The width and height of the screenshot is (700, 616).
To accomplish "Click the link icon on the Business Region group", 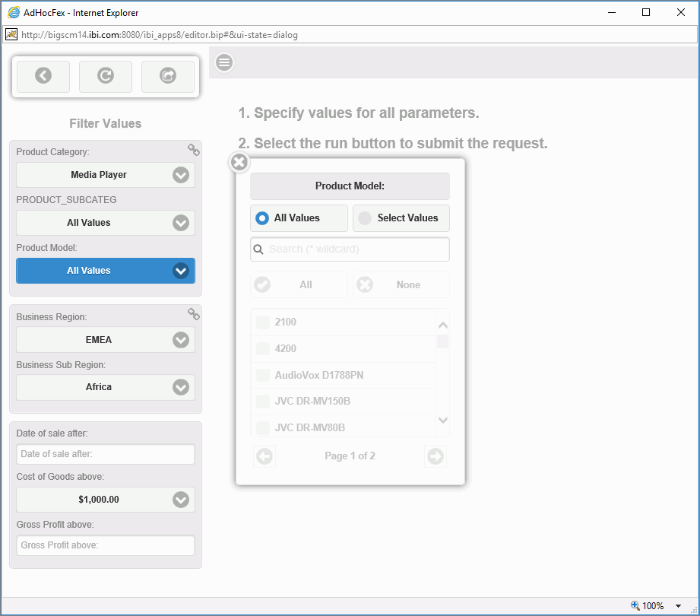I will [193, 314].
